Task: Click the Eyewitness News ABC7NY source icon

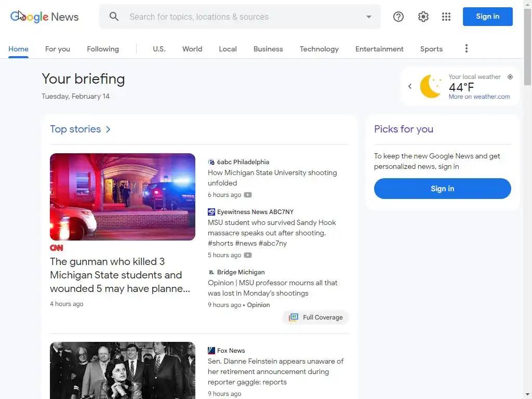Action: pos(211,212)
